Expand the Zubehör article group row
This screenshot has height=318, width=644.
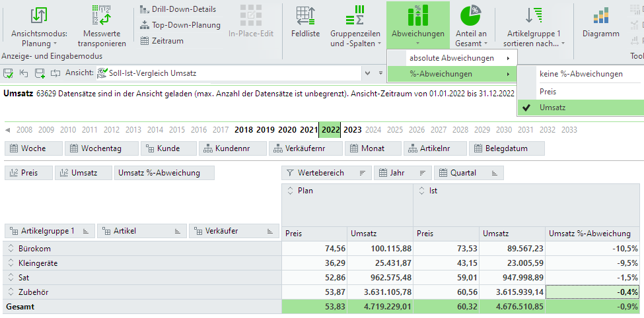click(10, 292)
